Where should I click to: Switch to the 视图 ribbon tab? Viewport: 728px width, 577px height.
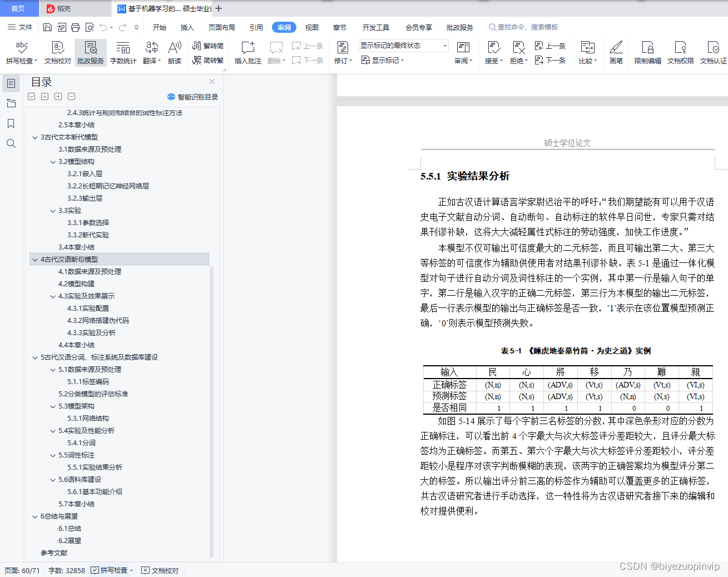311,27
